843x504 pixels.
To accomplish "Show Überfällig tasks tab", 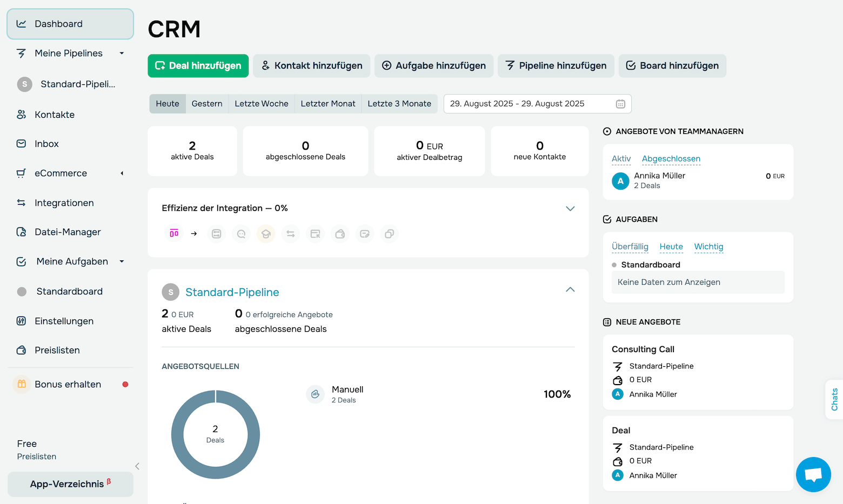I will (x=630, y=246).
